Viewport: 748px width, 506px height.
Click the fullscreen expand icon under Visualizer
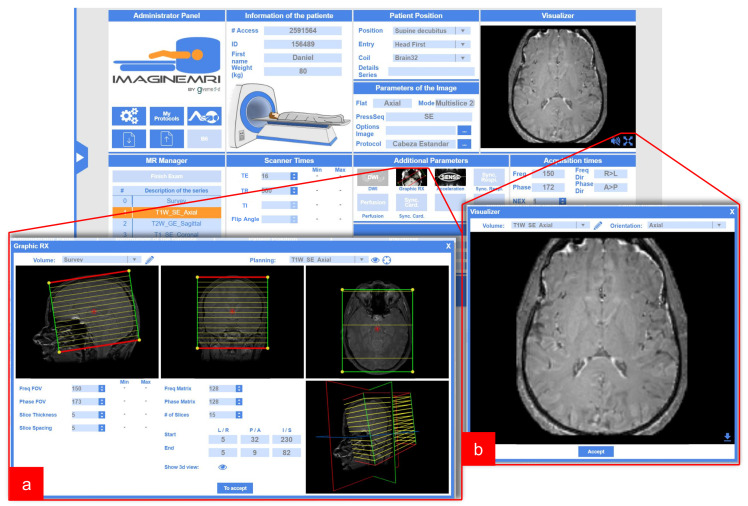(628, 141)
